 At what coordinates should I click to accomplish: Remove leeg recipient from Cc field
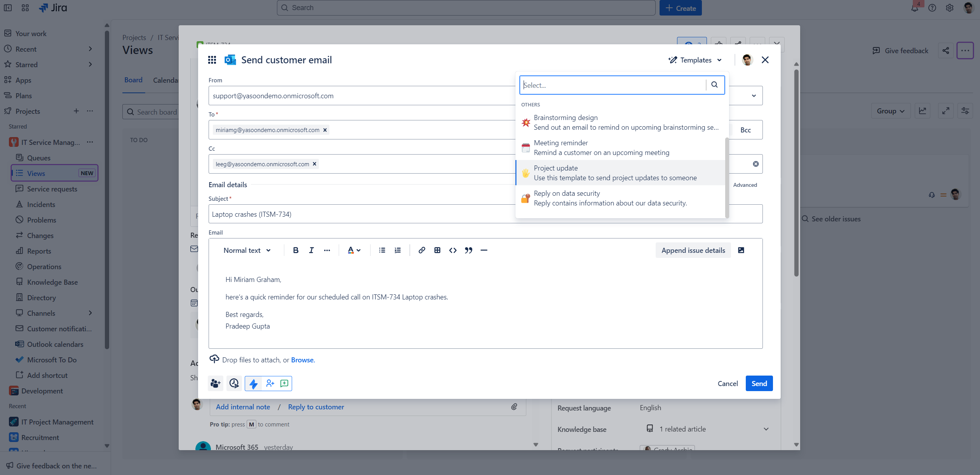tap(315, 164)
